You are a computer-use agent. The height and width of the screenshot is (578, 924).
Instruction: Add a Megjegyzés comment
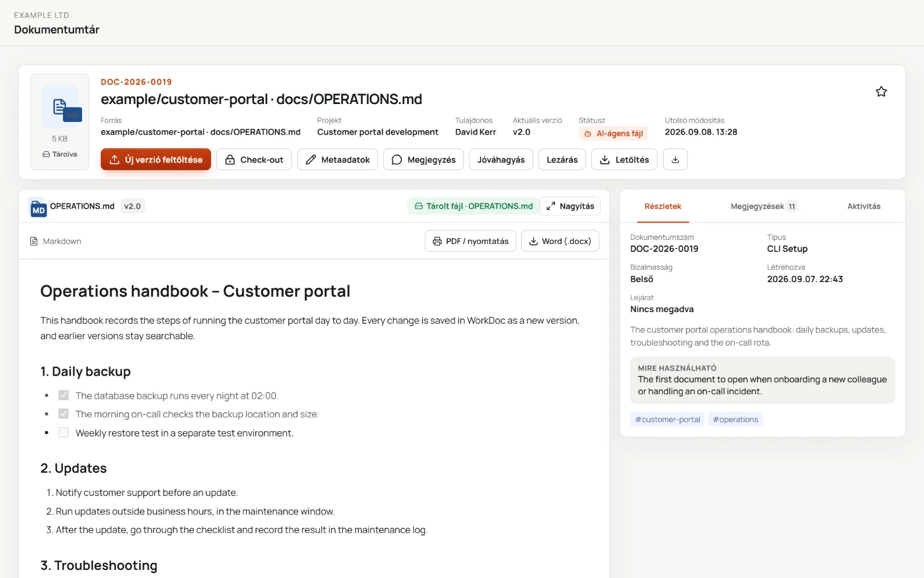(423, 160)
